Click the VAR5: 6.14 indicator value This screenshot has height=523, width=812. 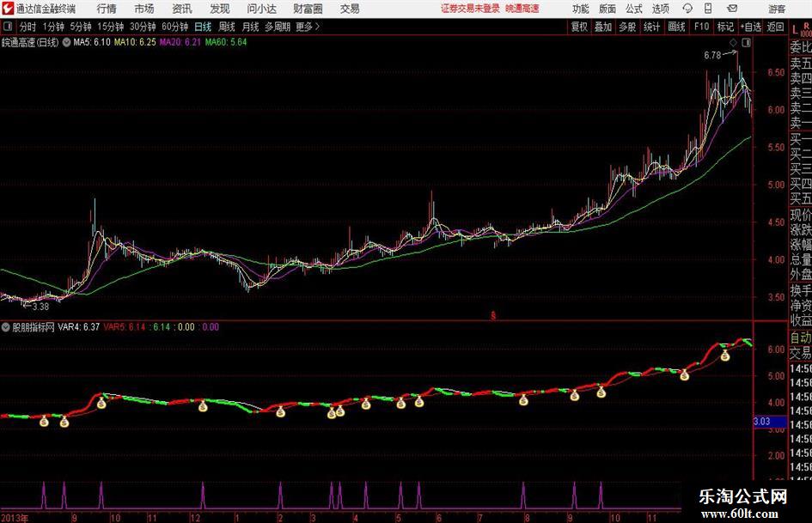(x=125, y=327)
